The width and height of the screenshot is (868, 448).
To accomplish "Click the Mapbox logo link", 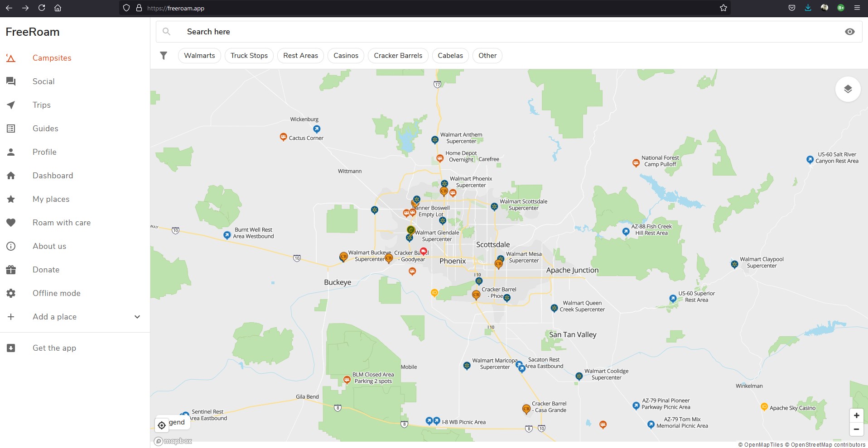I will point(173,441).
